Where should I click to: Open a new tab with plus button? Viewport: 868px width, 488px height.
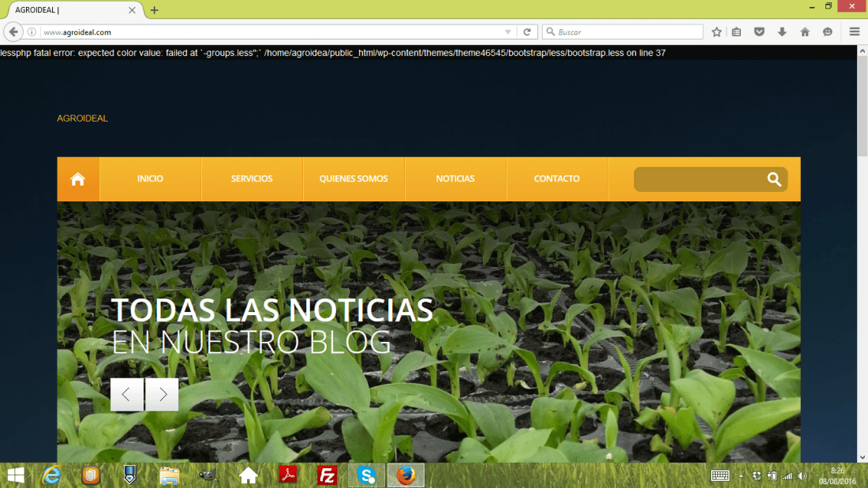(x=155, y=10)
